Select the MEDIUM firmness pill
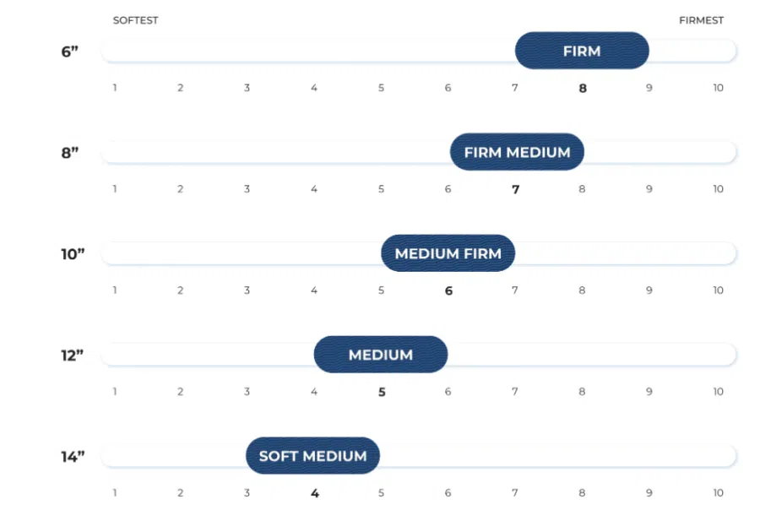The width and height of the screenshot is (760, 532). [x=381, y=355]
